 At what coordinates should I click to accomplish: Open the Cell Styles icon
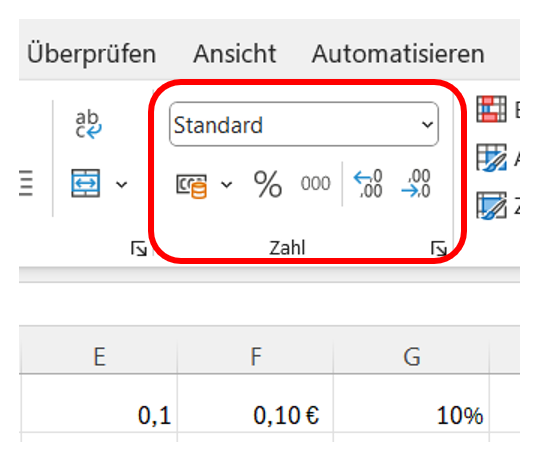pyautogui.click(x=491, y=206)
